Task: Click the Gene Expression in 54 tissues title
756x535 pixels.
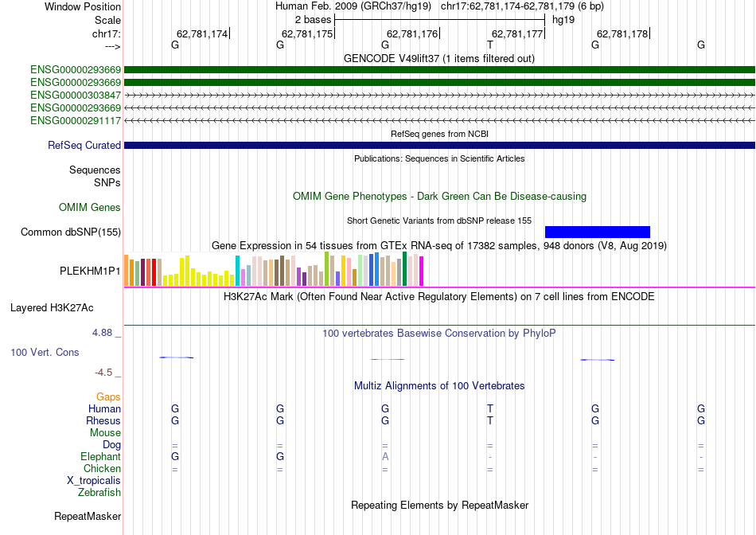Action: pos(439,245)
